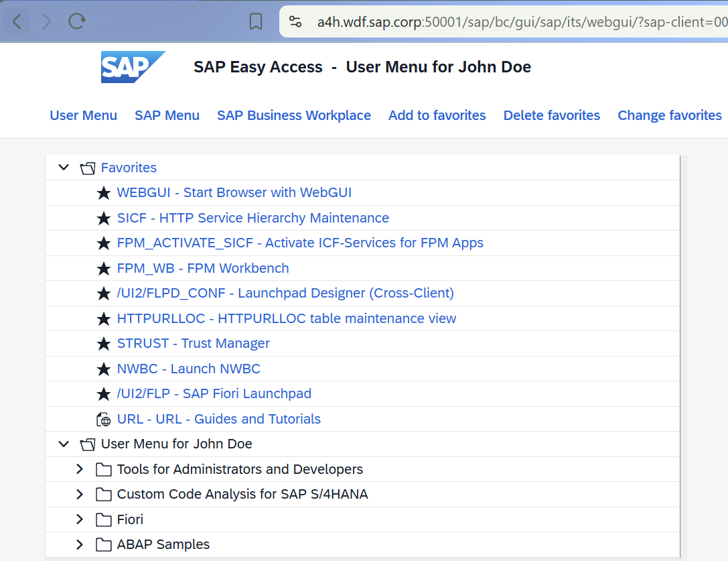This screenshot has height=561, width=728.
Task: Collapse the Favorites tree node
Action: pos(64,168)
